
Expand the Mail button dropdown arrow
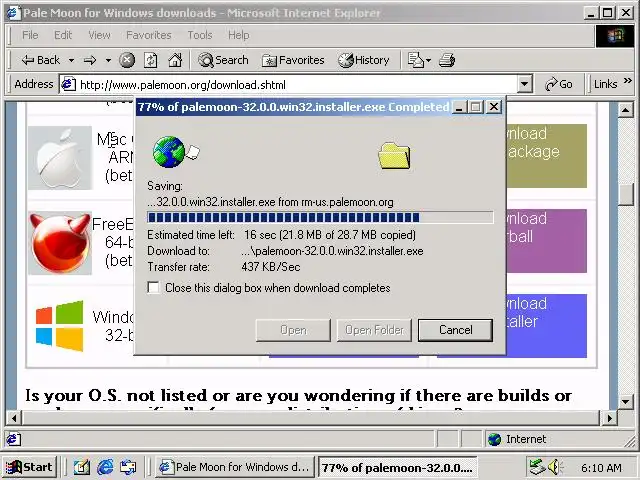[428, 60]
